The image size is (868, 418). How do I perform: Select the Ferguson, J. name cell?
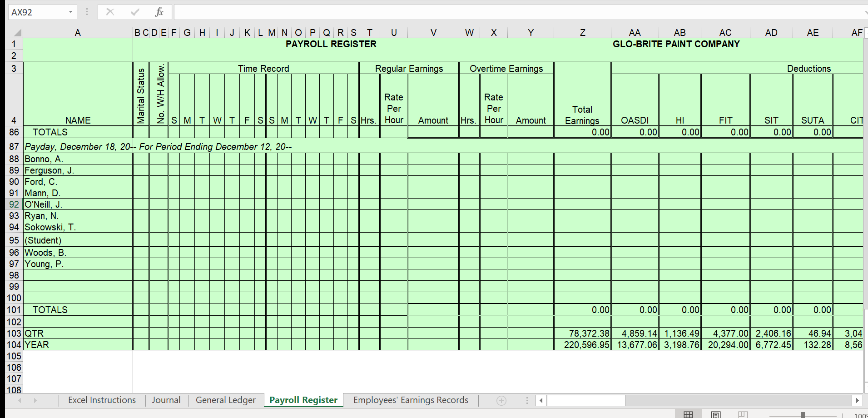click(78, 170)
